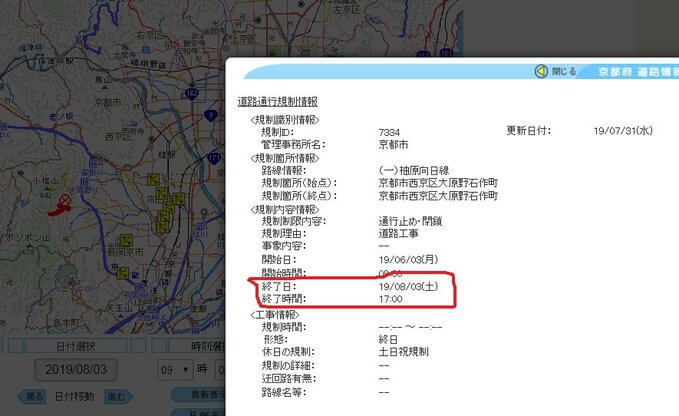Click the 工事情報 section label
Viewport: 679px width, 416px height.
pyautogui.click(x=275, y=315)
